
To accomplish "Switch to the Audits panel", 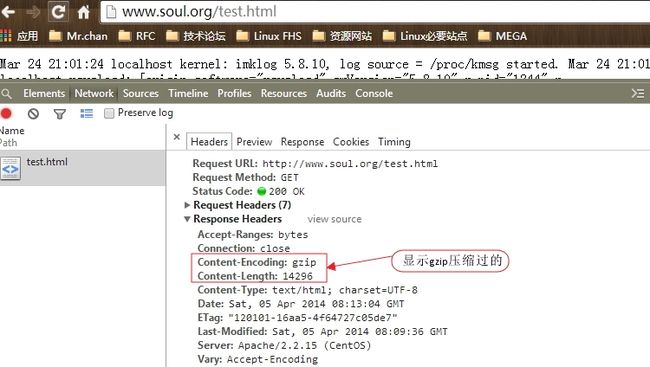I will [x=331, y=93].
